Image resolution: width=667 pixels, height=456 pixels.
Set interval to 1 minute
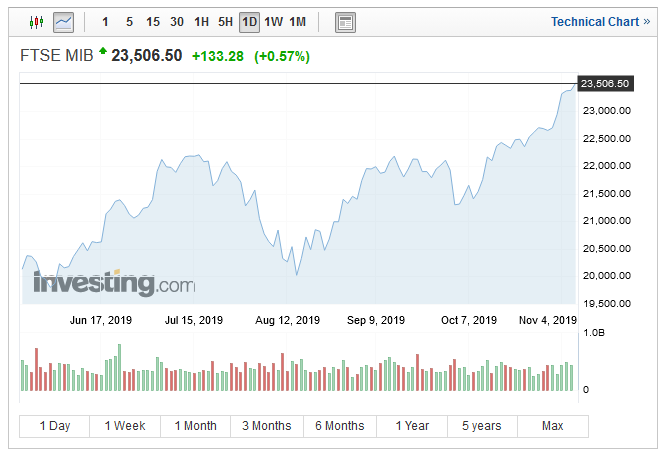click(105, 22)
